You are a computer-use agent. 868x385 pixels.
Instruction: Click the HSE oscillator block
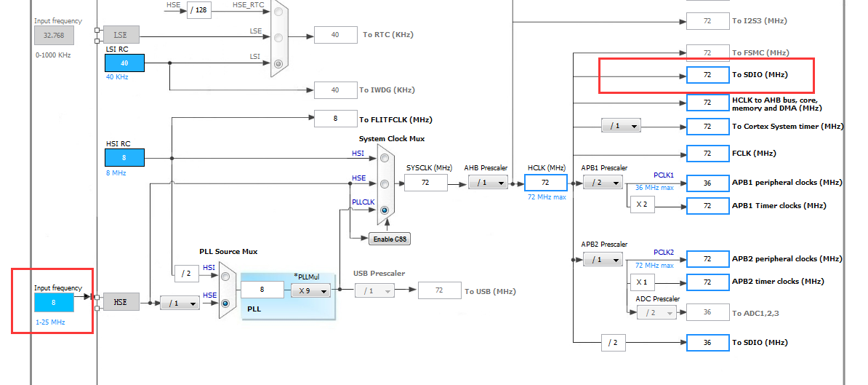[x=121, y=303]
